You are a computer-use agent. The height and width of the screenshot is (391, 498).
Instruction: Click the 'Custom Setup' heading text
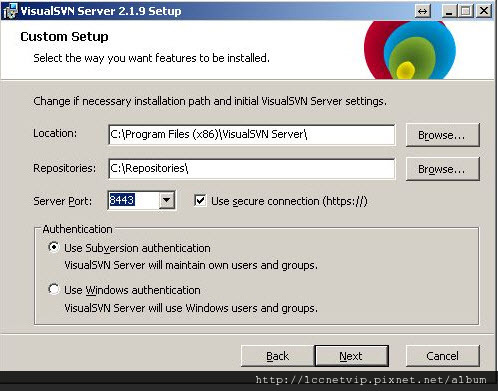[x=64, y=37]
